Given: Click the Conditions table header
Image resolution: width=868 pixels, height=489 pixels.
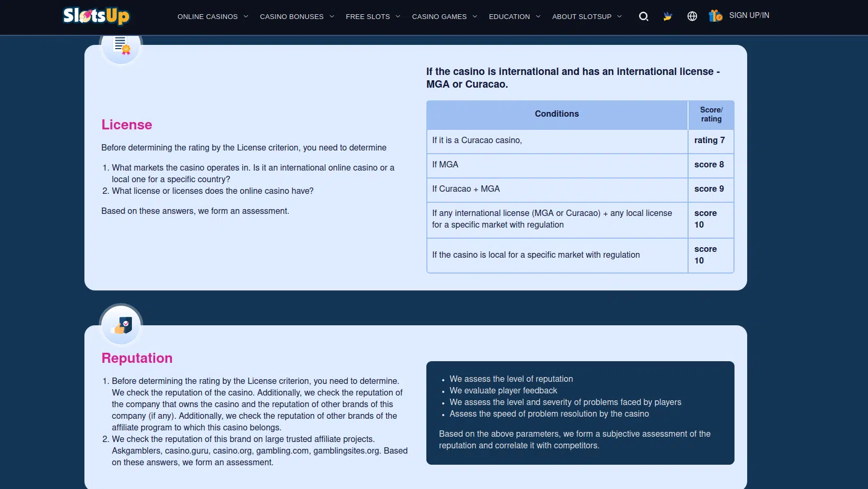Looking at the screenshot, I should (x=557, y=114).
